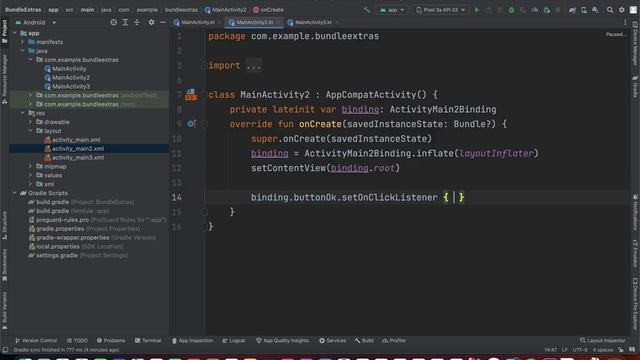Click the Sync Project with Gradle icon
Viewport: 640px width, 360px height.
[572, 10]
